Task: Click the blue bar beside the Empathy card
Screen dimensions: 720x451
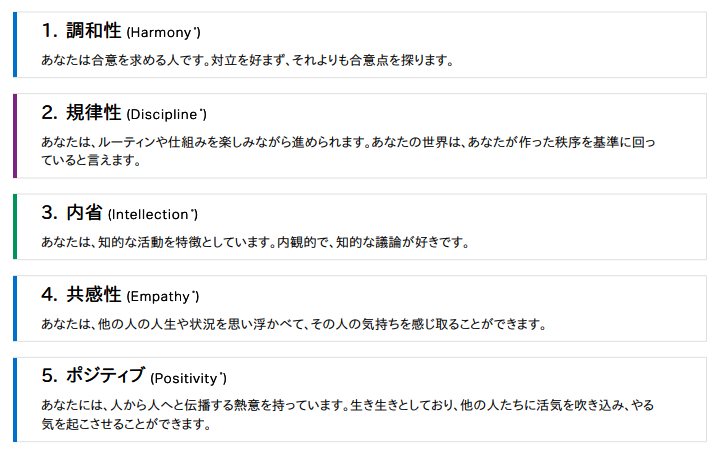Action: click(x=15, y=308)
